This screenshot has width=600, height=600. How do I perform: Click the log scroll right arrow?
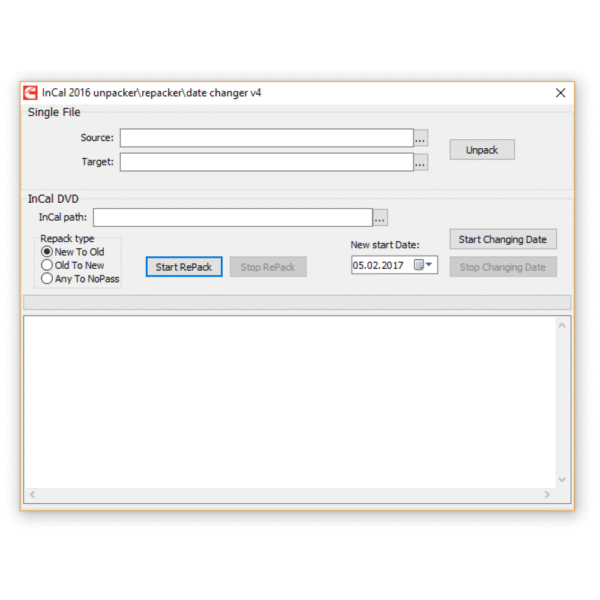pos(547,495)
